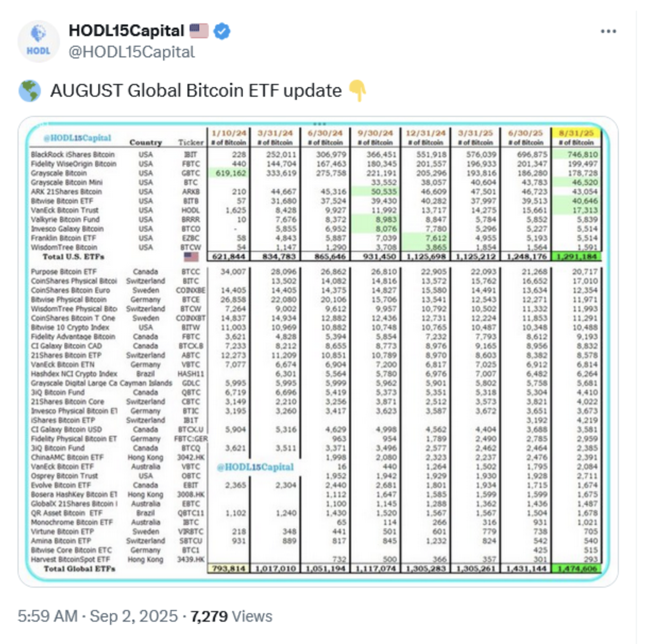
Task: Click the 1/10/24 column header
Action: pos(229,133)
